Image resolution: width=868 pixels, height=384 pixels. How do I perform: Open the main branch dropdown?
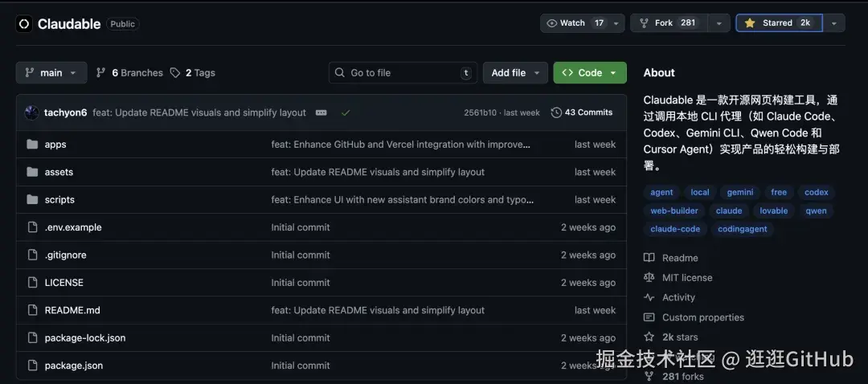(51, 72)
